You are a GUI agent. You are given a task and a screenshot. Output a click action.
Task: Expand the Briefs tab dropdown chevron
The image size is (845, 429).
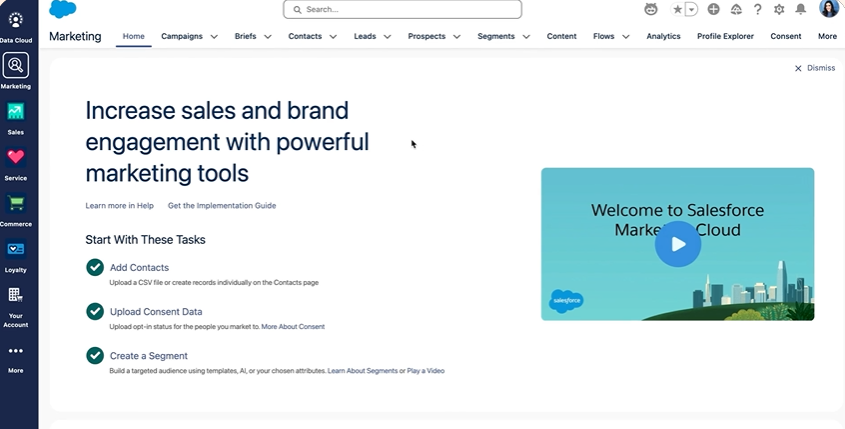[x=268, y=37]
